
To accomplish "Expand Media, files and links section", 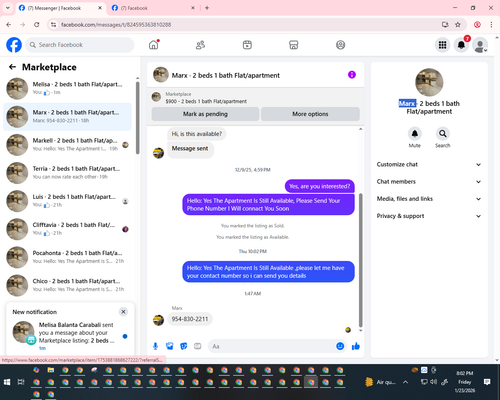I will (x=429, y=199).
